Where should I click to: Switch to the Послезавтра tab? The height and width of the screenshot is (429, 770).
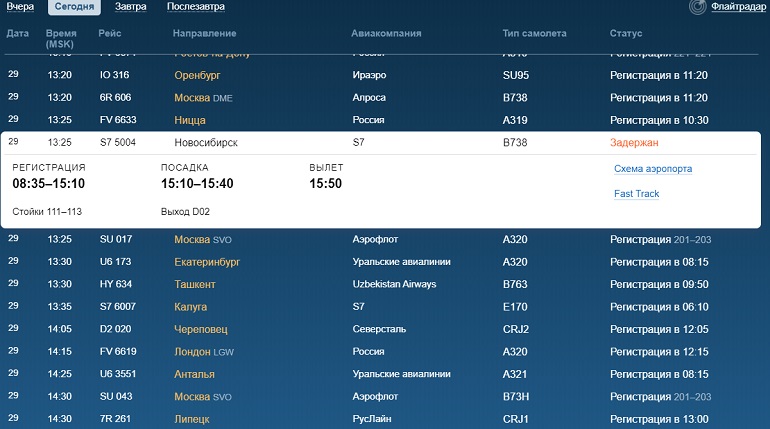coord(196,7)
